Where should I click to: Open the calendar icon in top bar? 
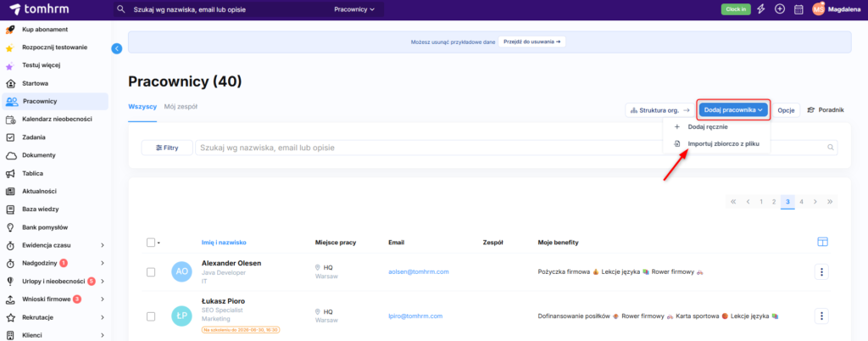[x=798, y=8]
